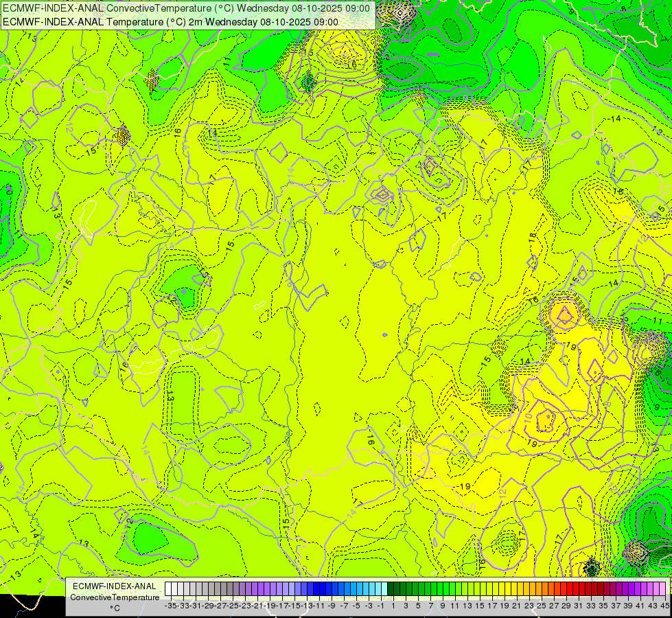Click the 27 tick label on the color scale
Image resolution: width=672 pixels, height=618 pixels.
tap(554, 606)
